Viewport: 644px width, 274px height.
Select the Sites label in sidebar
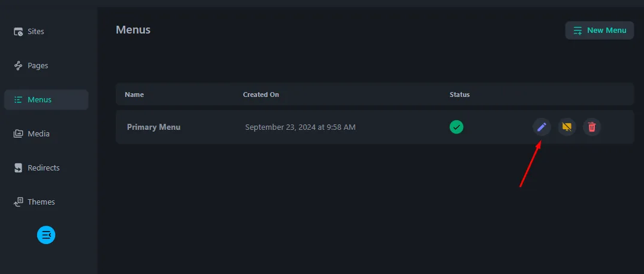(36, 32)
